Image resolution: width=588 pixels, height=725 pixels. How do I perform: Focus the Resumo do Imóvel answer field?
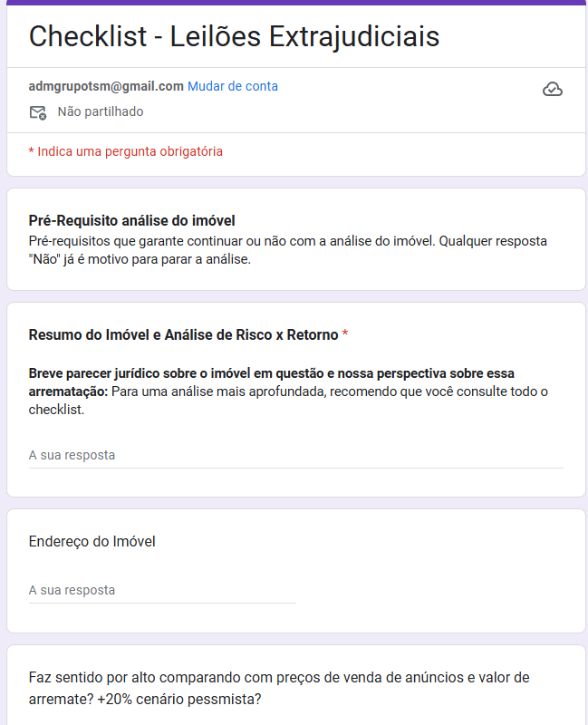[296, 456]
